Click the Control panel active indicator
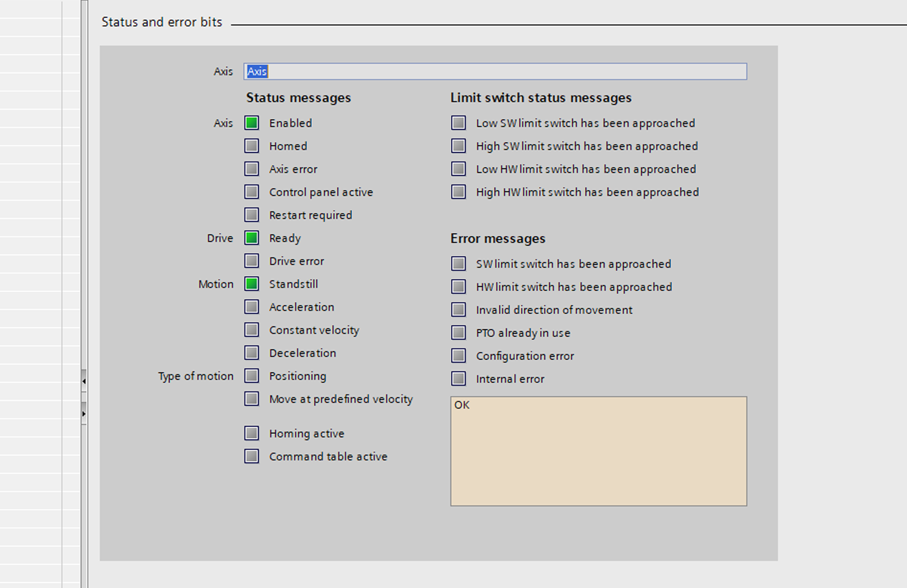Image resolution: width=907 pixels, height=588 pixels. [x=252, y=191]
